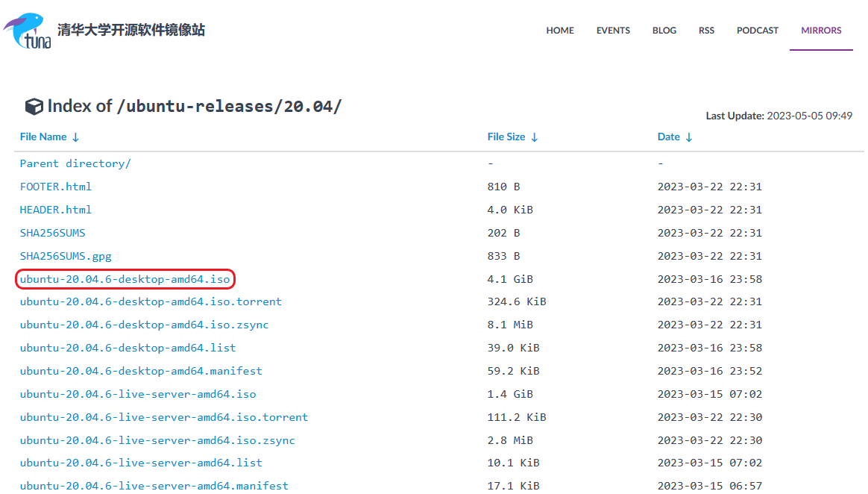Click the 10.1 KiB size value
The image size is (868, 494).
(x=513, y=463)
